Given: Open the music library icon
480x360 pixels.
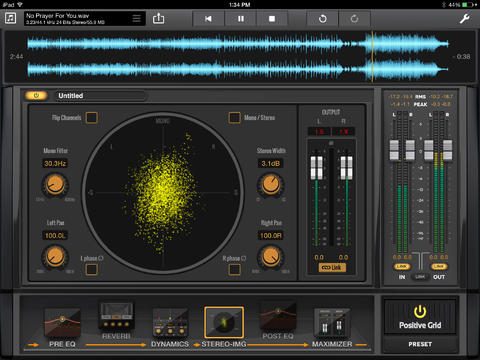Looking at the screenshot, I should [11, 18].
